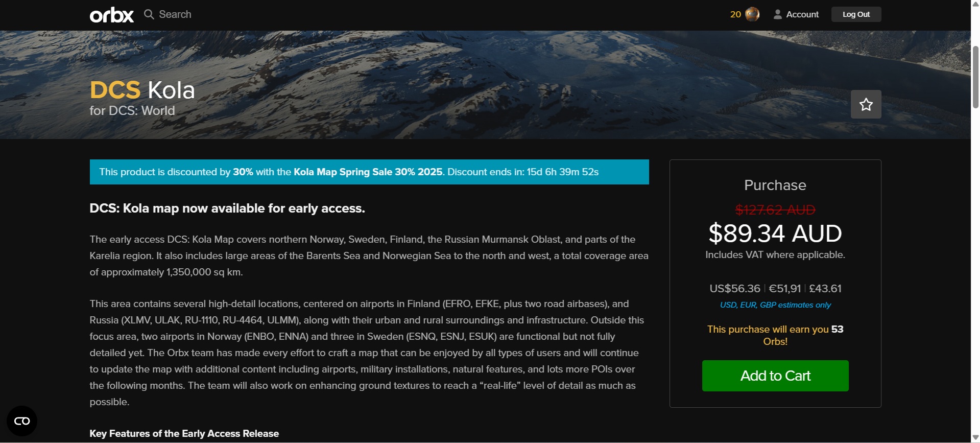
Task: Click the DCS Kola page title
Action: 142,90
